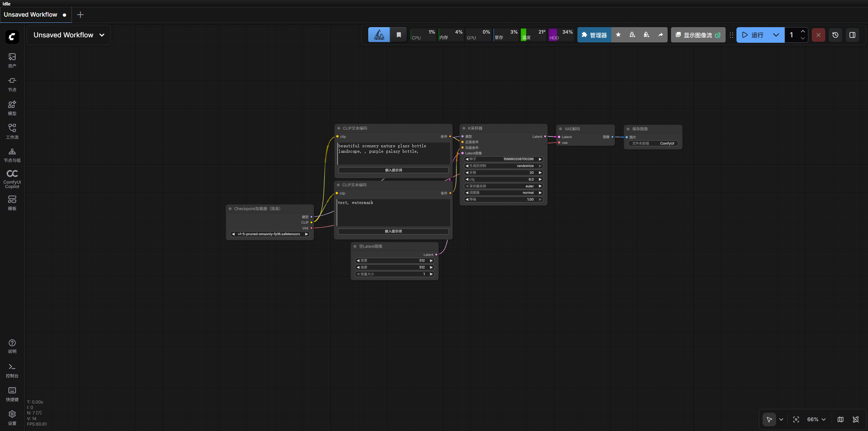Open the 管理器 manager button

594,35
